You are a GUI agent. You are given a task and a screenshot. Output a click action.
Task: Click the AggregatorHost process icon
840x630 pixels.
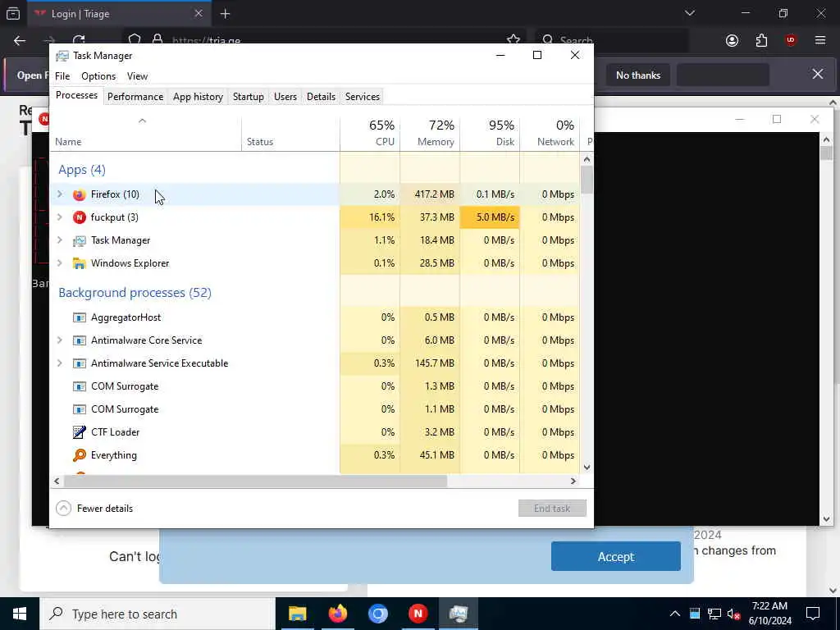[x=80, y=317]
